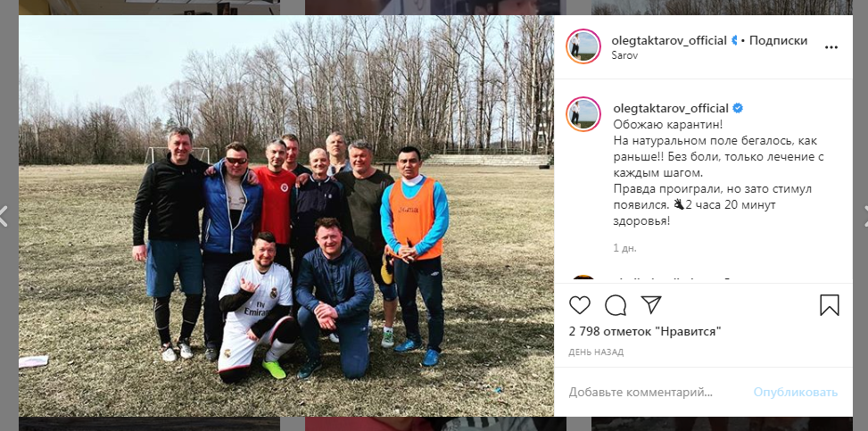The height and width of the screenshot is (431, 868).
Task: Like the post with the heart icon
Action: [580, 304]
